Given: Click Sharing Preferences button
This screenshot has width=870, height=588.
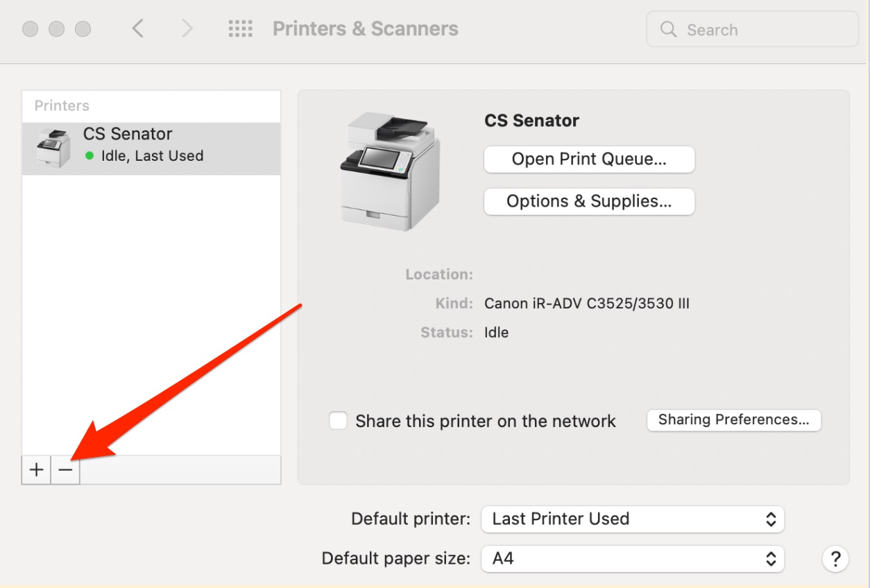Looking at the screenshot, I should 734,420.
